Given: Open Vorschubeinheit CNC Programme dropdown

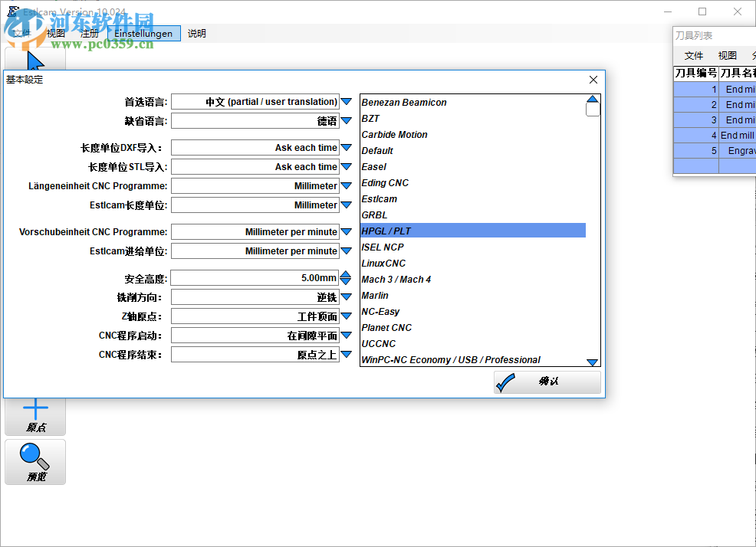Looking at the screenshot, I should tap(346, 232).
